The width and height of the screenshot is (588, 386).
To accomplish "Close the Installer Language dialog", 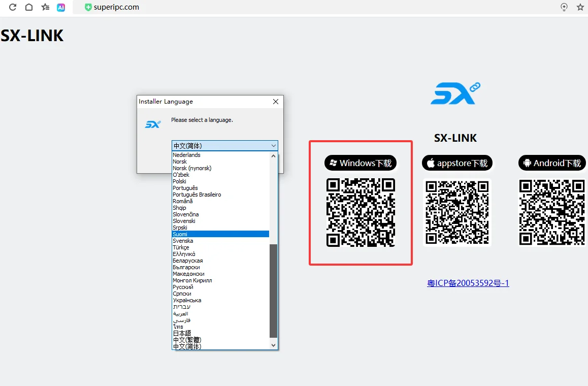I will tap(276, 102).
